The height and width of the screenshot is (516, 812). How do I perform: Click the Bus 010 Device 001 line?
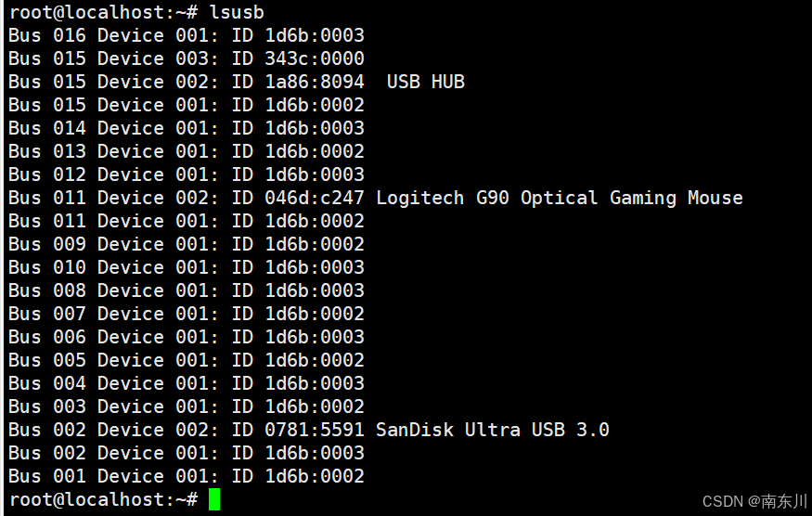point(187,267)
